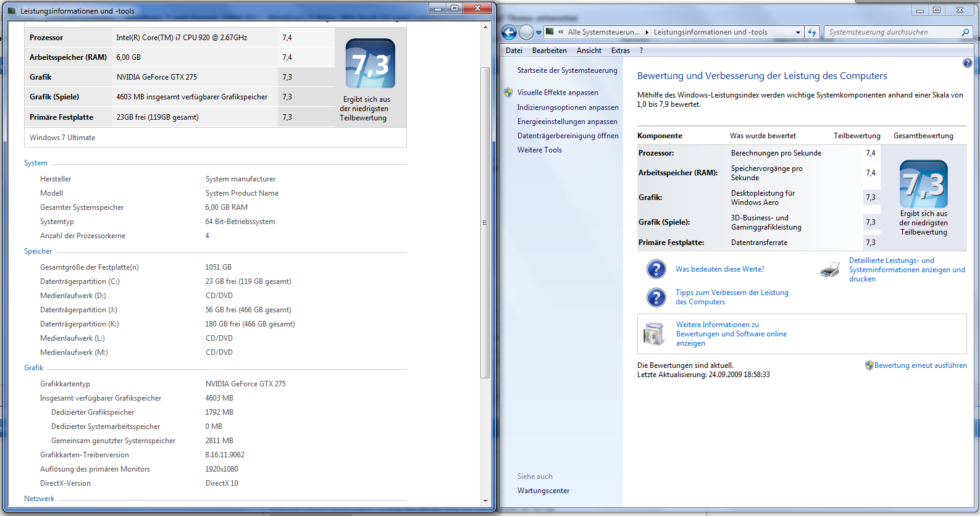Click question mark icon beside Was bedeuten diese Werte
The image size is (980, 516).
[x=656, y=269]
